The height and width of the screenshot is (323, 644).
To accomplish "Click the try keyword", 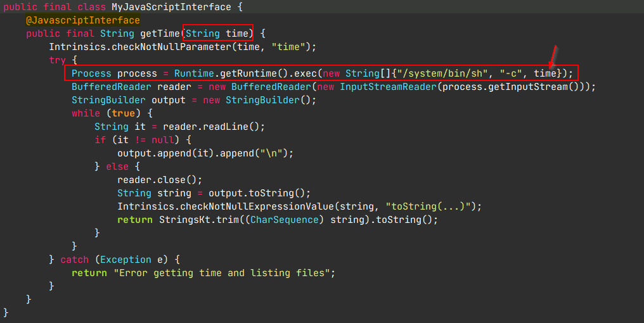I will click(58, 60).
